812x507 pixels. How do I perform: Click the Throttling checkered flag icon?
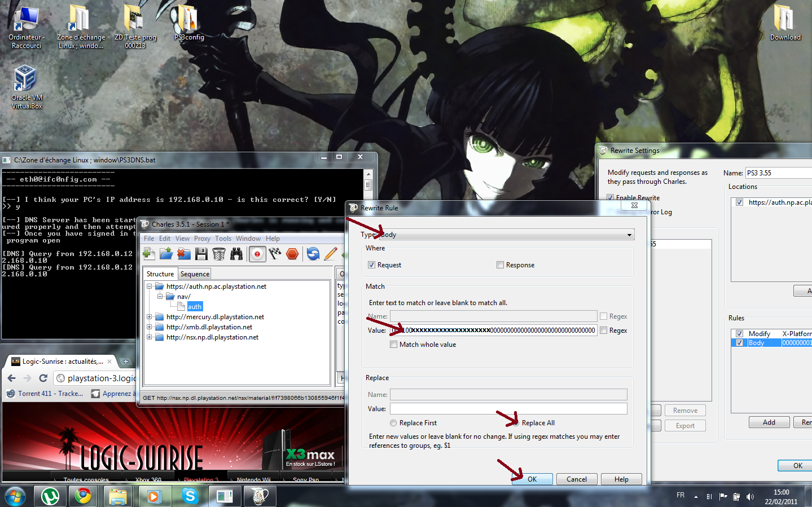[x=275, y=254]
